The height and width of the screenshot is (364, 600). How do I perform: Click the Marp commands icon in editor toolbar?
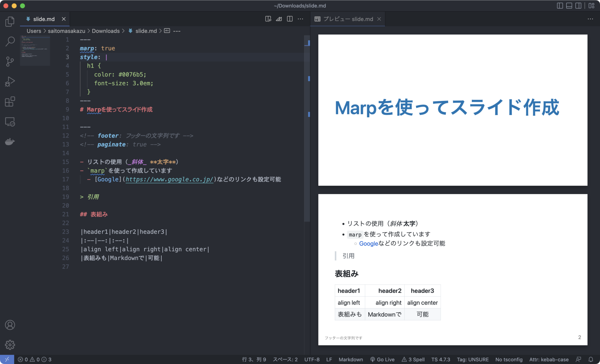pos(279,19)
